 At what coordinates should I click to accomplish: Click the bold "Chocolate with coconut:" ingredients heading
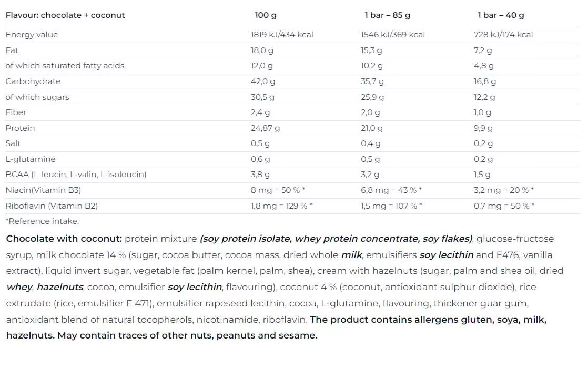64,239
